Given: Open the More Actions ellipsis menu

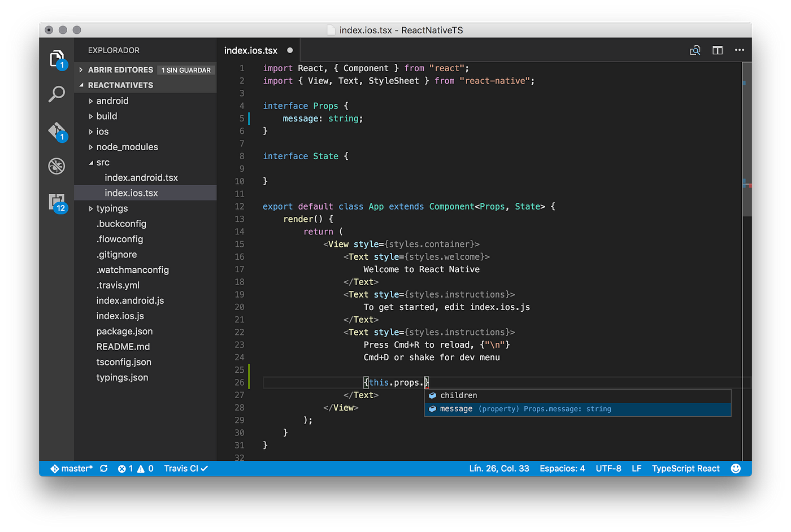Looking at the screenshot, I should (x=739, y=50).
